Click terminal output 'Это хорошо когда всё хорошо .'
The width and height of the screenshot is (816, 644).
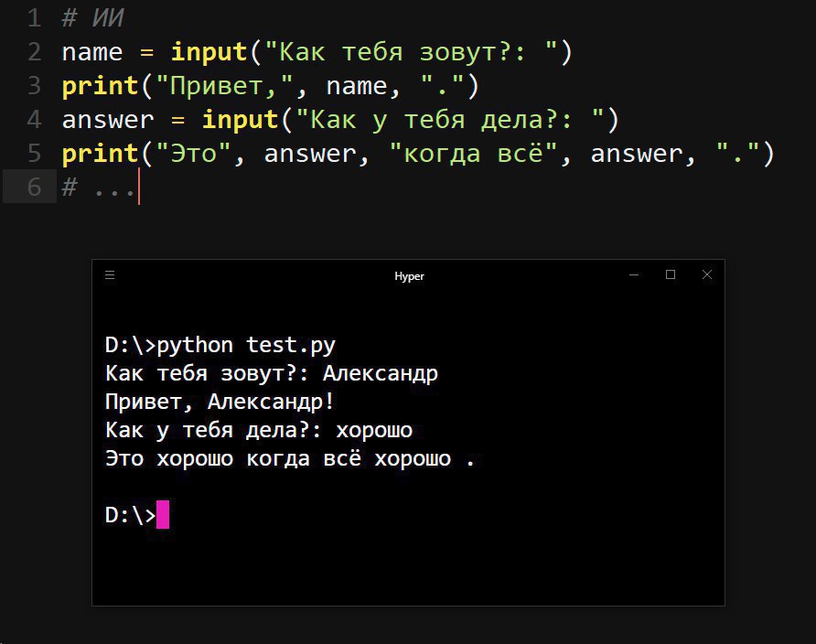290,459
